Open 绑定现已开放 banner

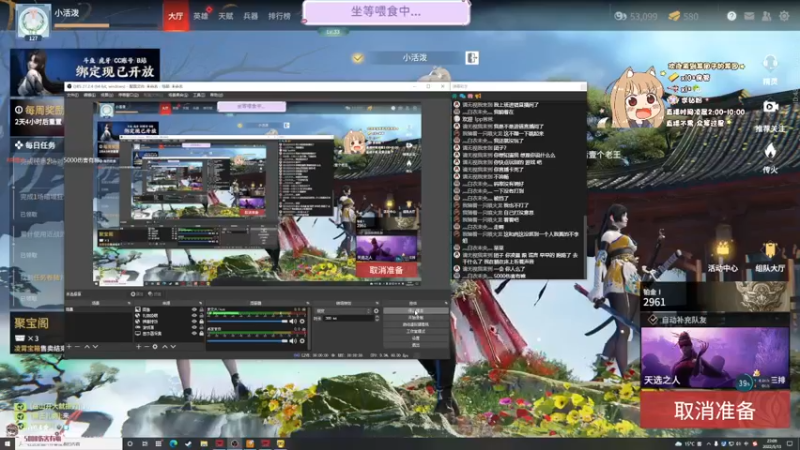[x=85, y=72]
